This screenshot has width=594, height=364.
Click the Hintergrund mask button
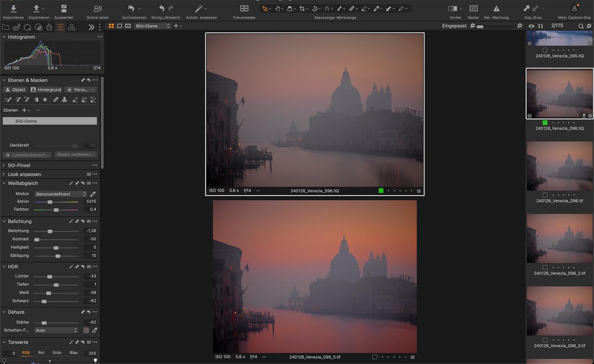(x=46, y=90)
